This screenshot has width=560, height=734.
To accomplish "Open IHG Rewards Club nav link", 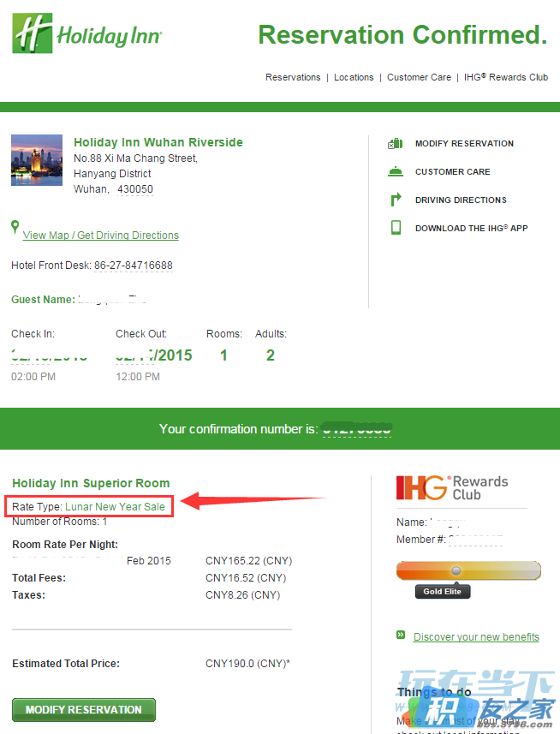I will point(506,77).
